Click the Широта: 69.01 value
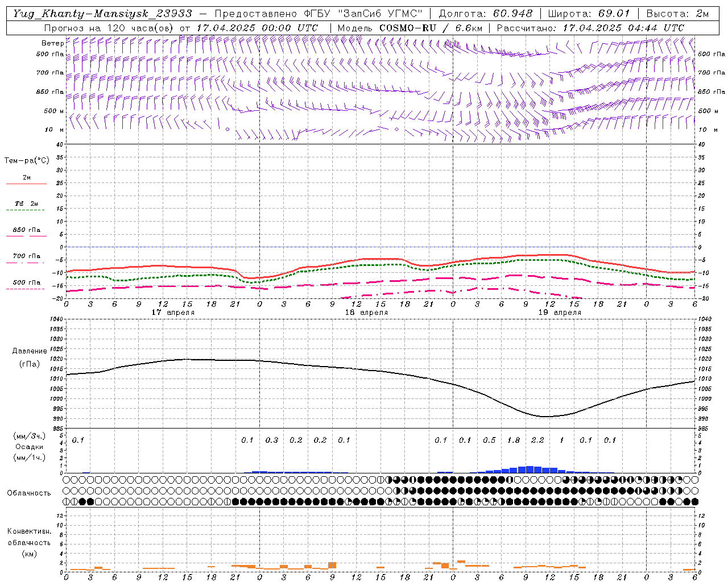The height and width of the screenshot is (582, 728). tap(589, 14)
